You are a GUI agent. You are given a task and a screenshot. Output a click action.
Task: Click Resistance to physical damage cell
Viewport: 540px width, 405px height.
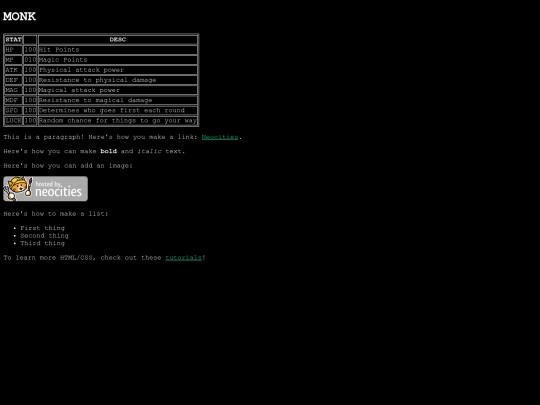click(118, 80)
